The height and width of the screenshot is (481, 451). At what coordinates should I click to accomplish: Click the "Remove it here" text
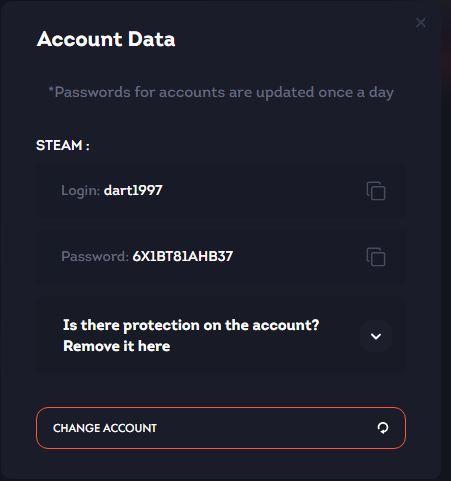[117, 346]
